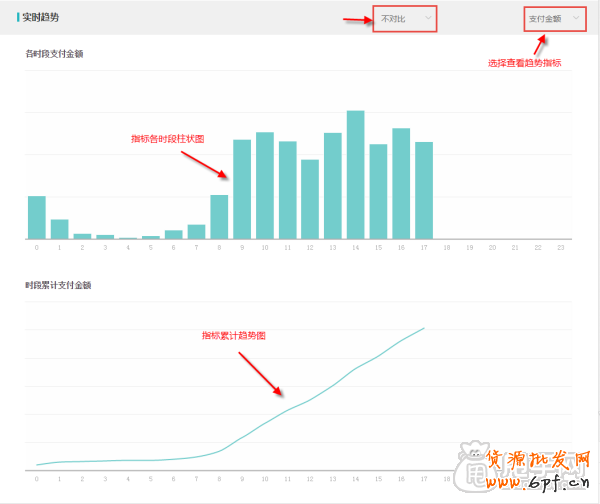Click the bar for hour 12

310,199
